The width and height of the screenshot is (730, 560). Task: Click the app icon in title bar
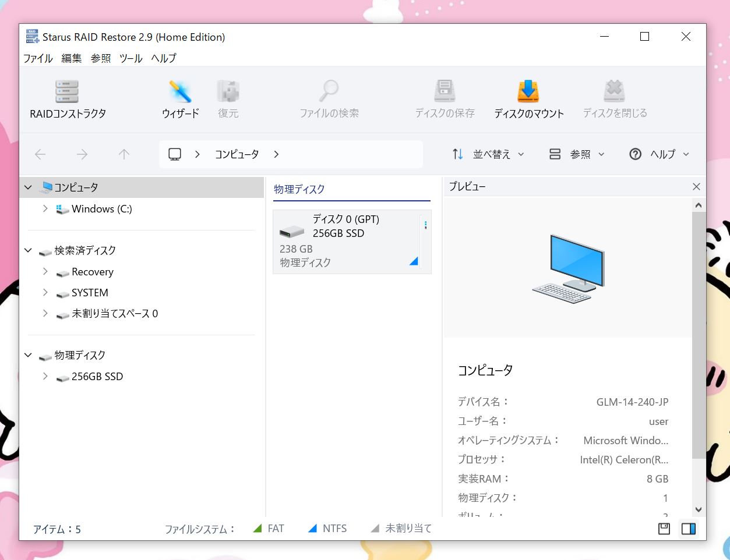pos(32,37)
